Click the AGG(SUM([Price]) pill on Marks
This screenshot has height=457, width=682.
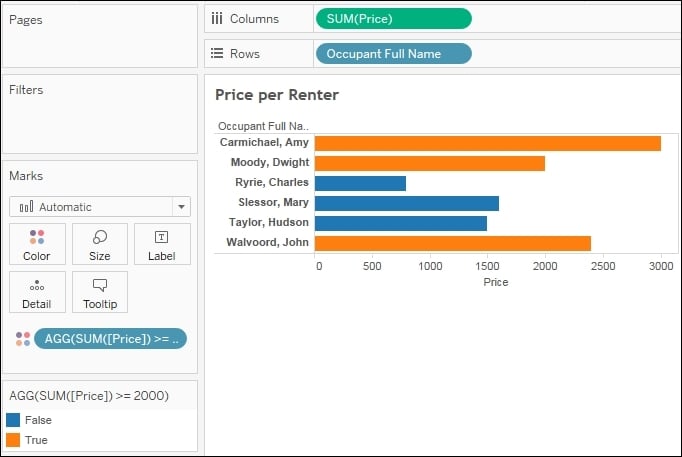point(110,339)
